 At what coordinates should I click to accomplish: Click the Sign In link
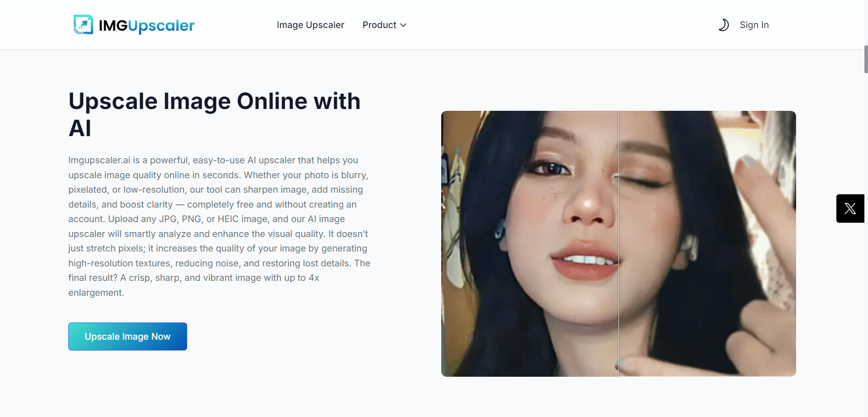(754, 25)
